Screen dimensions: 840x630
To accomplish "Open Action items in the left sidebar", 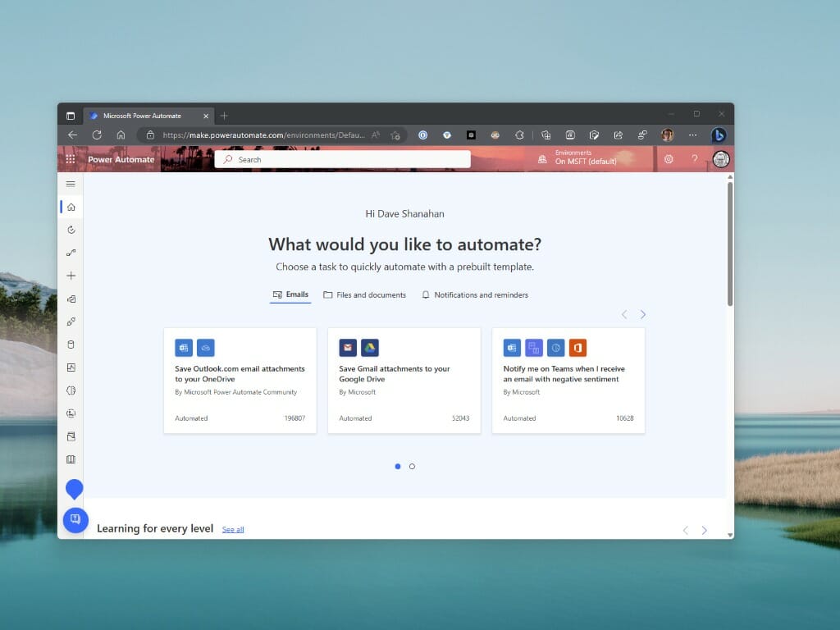I will tap(71, 230).
